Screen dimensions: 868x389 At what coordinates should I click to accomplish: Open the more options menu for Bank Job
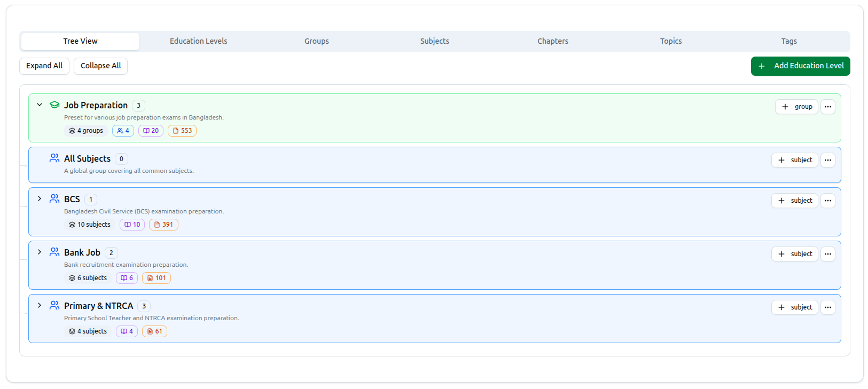(x=828, y=254)
